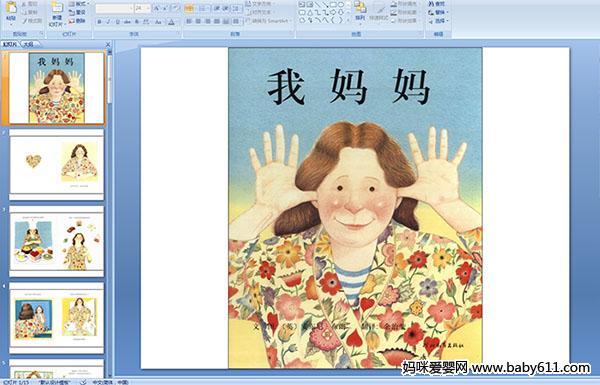Screen dimensions: 600x385
Task: Click the Grow Font icon
Action: click(x=157, y=8)
